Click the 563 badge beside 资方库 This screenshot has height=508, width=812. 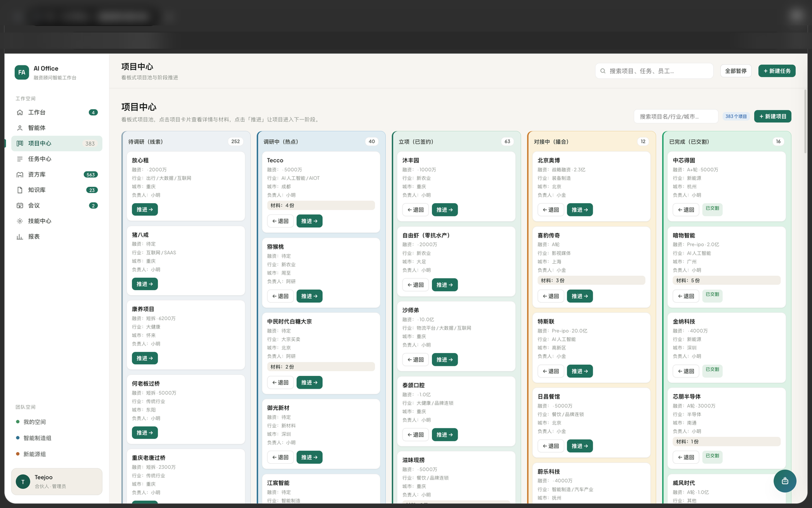click(x=91, y=175)
